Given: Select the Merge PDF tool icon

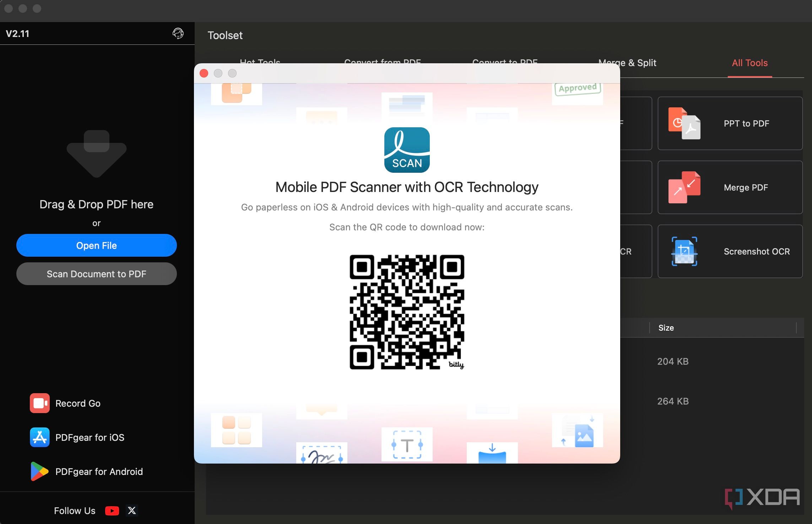Looking at the screenshot, I should [684, 187].
